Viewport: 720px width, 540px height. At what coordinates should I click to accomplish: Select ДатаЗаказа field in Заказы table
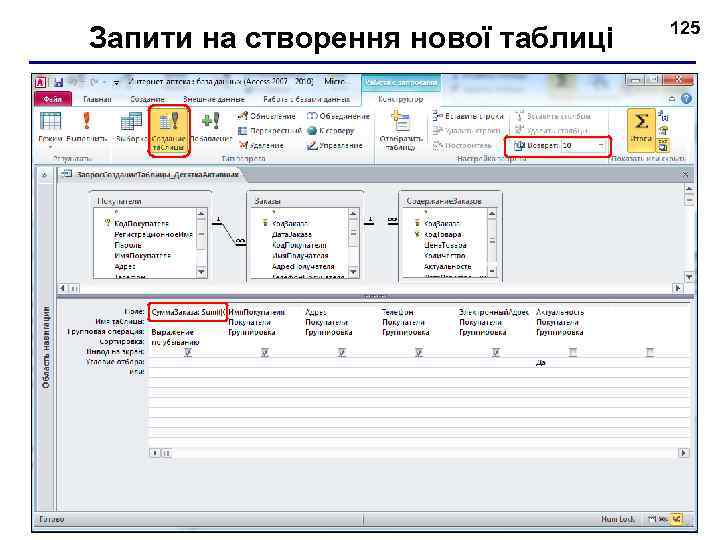(292, 234)
